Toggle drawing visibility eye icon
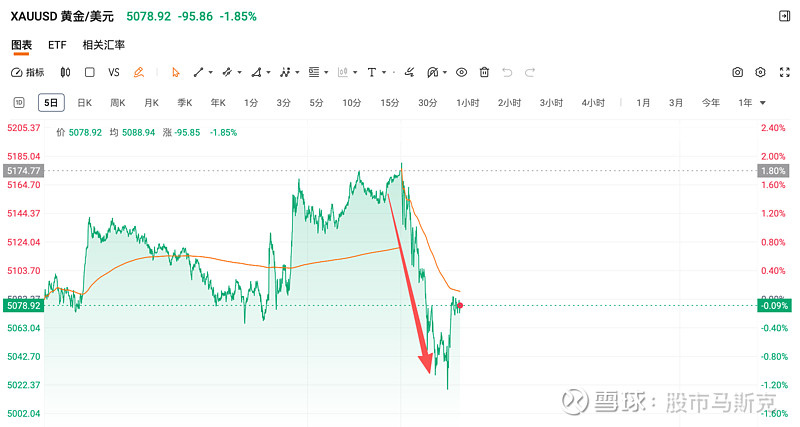800x427 pixels. pyautogui.click(x=461, y=72)
